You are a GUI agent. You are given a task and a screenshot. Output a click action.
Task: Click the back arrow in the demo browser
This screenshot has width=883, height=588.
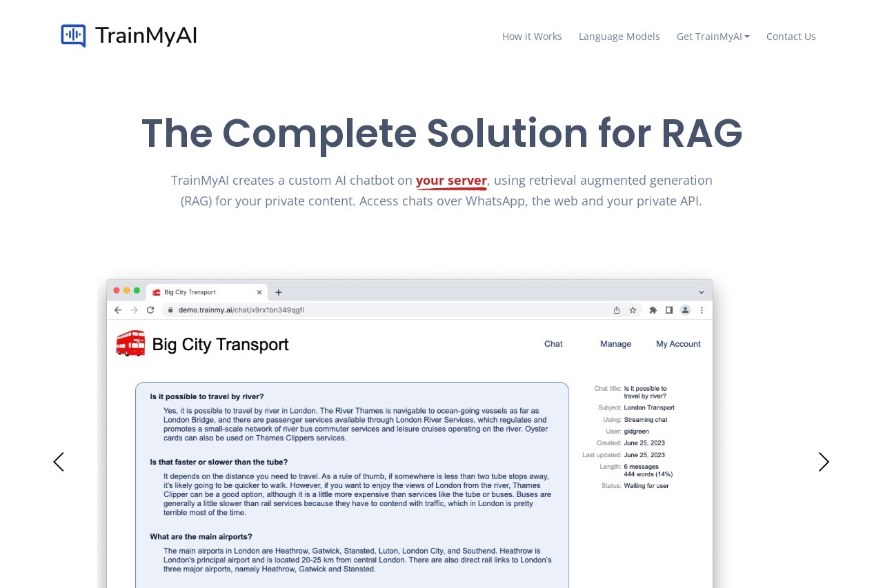[118, 310]
